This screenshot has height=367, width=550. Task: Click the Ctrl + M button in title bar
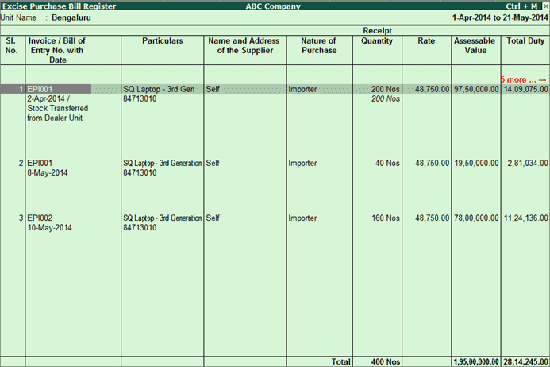coord(521,6)
